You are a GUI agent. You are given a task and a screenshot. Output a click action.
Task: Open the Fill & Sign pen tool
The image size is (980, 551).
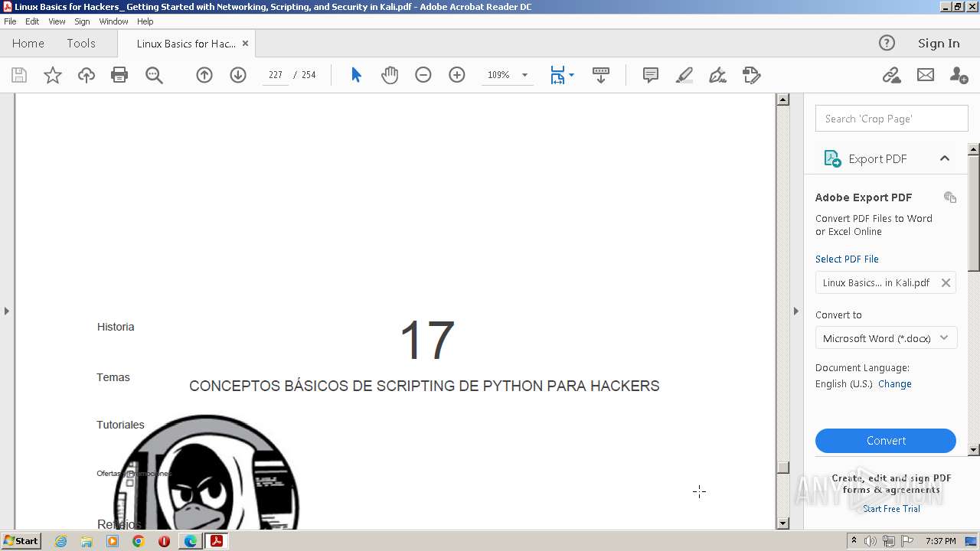pos(718,75)
